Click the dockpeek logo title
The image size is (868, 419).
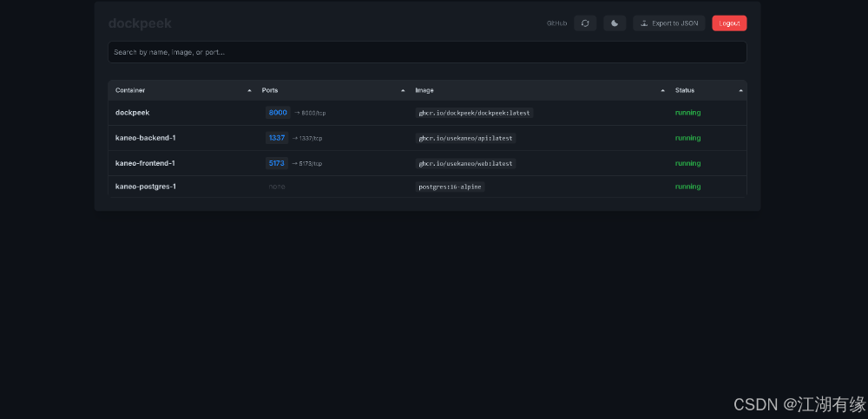pyautogui.click(x=140, y=23)
